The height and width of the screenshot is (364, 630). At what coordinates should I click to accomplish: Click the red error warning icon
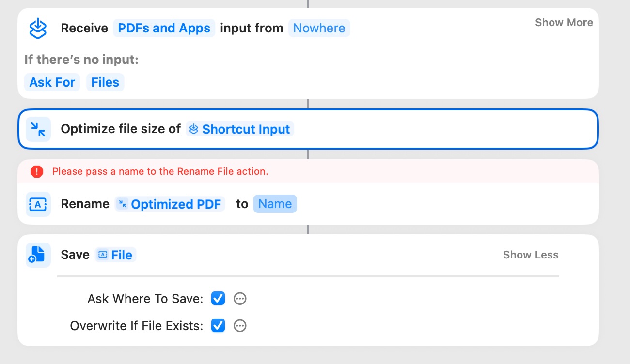click(x=37, y=171)
